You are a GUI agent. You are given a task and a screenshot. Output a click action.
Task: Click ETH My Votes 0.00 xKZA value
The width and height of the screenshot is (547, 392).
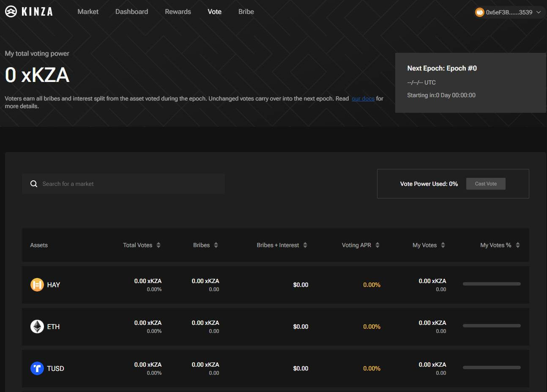tap(432, 323)
